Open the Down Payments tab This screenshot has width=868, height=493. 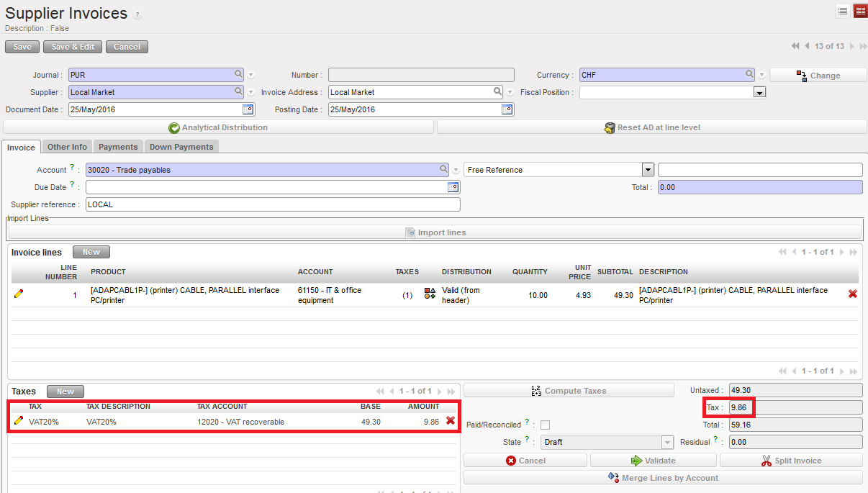181,147
